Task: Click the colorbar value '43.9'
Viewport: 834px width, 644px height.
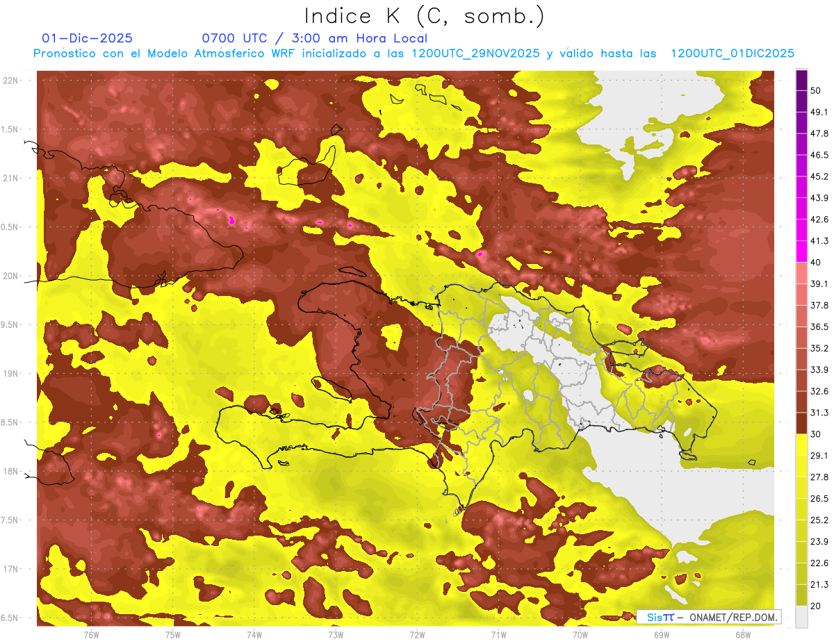Action: 819,198
